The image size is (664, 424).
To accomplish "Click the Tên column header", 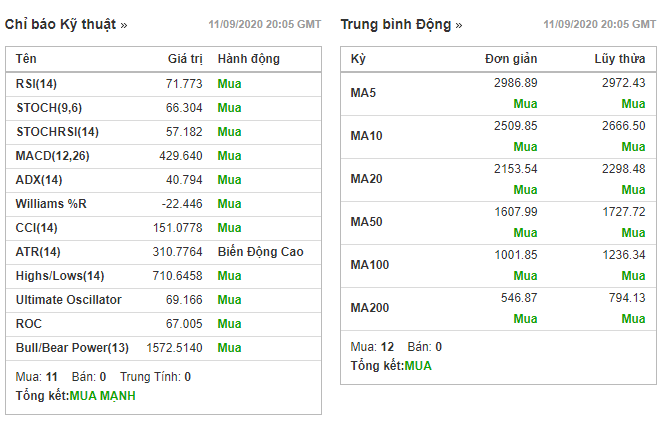I will [27, 60].
